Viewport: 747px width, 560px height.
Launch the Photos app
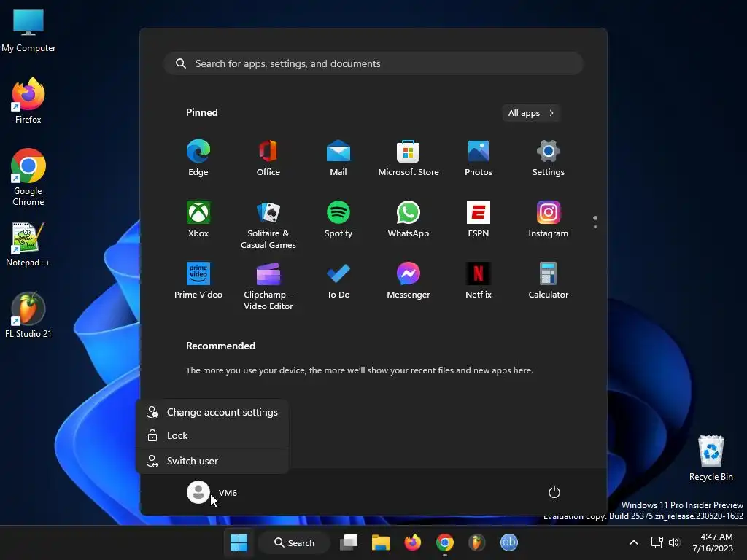pos(479,158)
